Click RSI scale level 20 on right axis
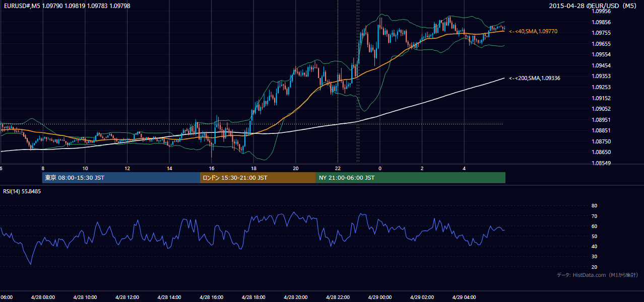This screenshot has height=302, width=644. click(x=594, y=267)
